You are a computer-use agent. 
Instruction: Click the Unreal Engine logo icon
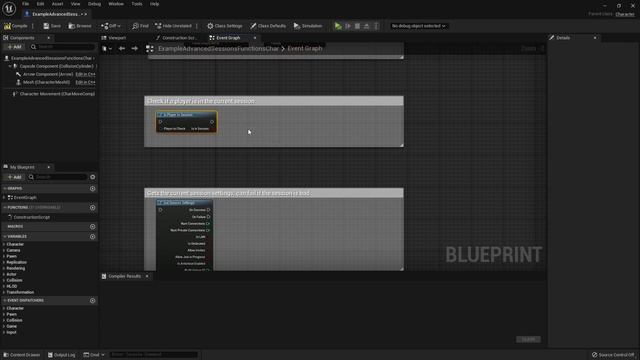9,8
